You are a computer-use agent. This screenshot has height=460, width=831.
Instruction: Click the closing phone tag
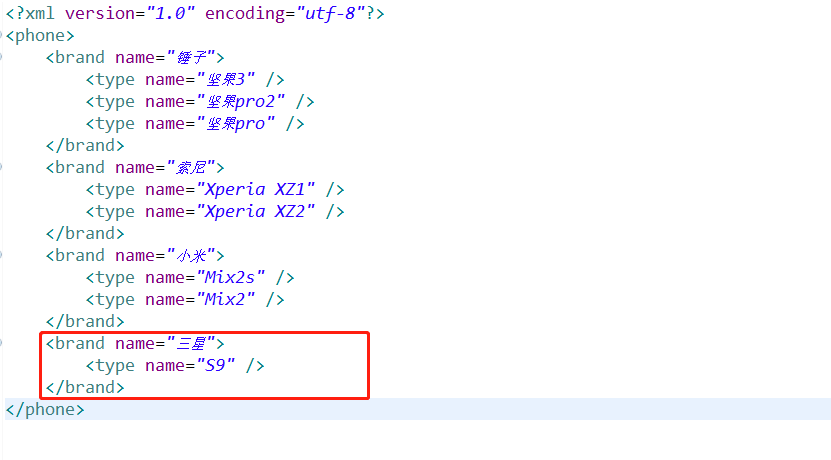point(45,409)
